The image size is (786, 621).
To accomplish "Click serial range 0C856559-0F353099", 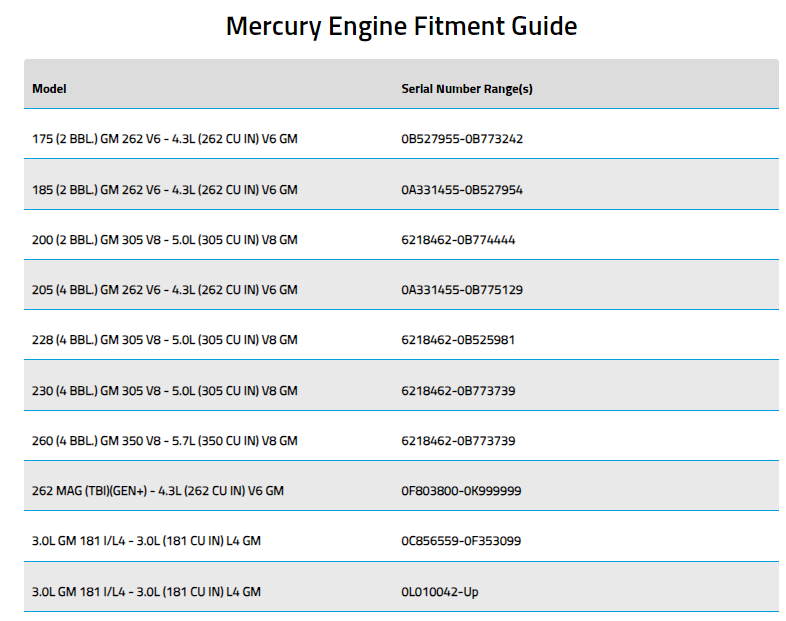I will (461, 541).
